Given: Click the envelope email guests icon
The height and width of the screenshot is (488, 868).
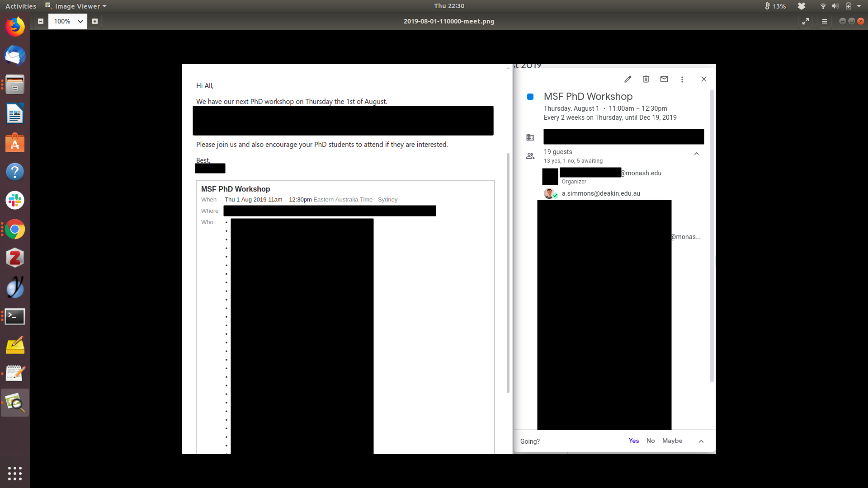Looking at the screenshot, I should tap(664, 79).
